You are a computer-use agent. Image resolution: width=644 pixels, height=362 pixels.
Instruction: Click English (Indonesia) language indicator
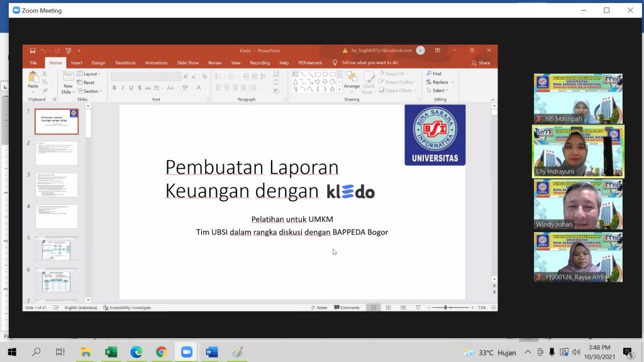[80, 307]
